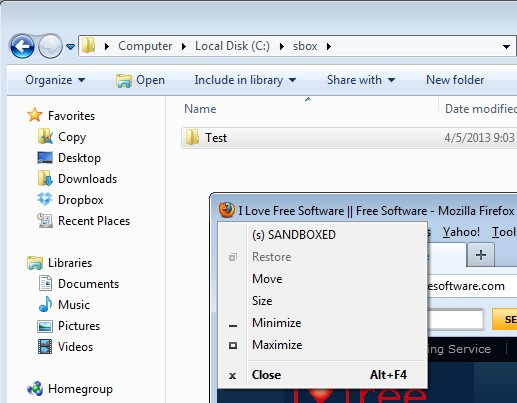Viewport: 517px width, 403px height.
Task: Choose Minimize in the window menu
Action: pos(322,323)
